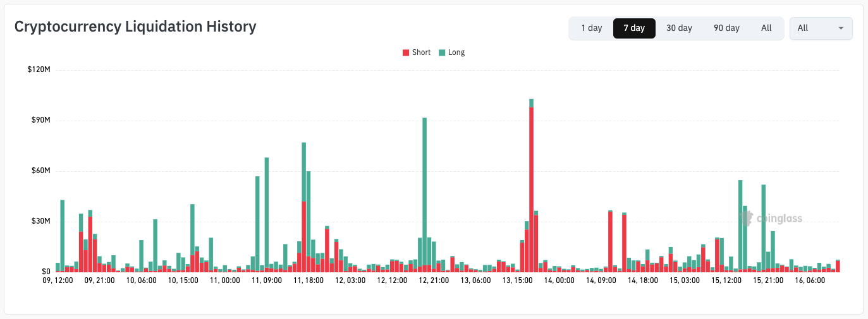Click the Cryptocurrency Liquidation History title
The width and height of the screenshot is (868, 319).
tap(135, 27)
